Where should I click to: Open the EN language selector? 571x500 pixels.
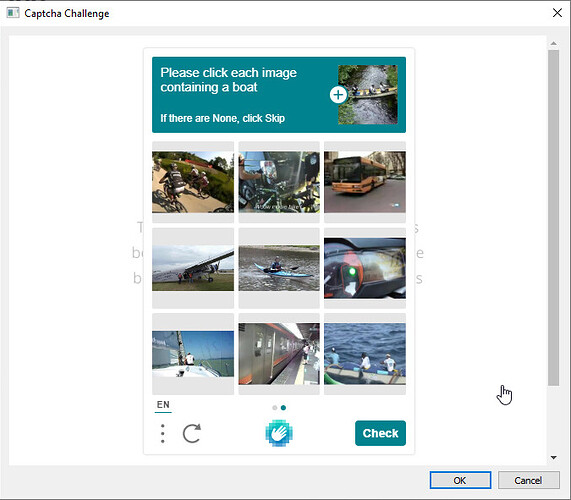[163, 405]
